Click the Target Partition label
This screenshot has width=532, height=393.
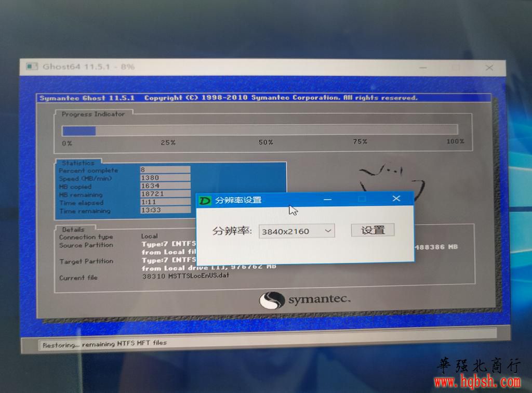(x=86, y=261)
